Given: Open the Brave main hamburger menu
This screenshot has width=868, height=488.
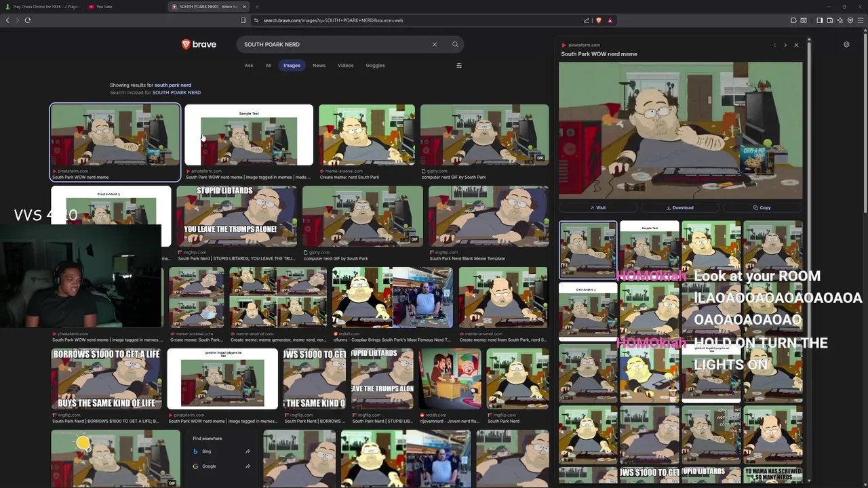Looking at the screenshot, I should click(x=861, y=20).
